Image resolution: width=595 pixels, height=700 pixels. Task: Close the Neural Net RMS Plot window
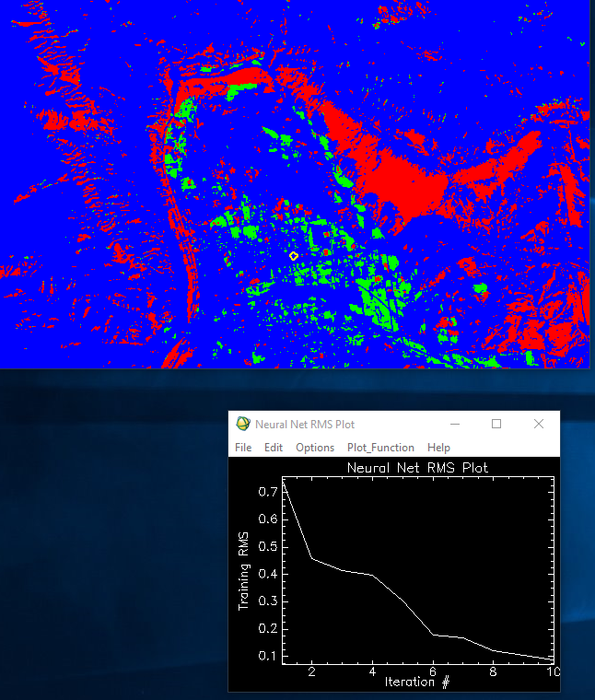pyautogui.click(x=539, y=424)
